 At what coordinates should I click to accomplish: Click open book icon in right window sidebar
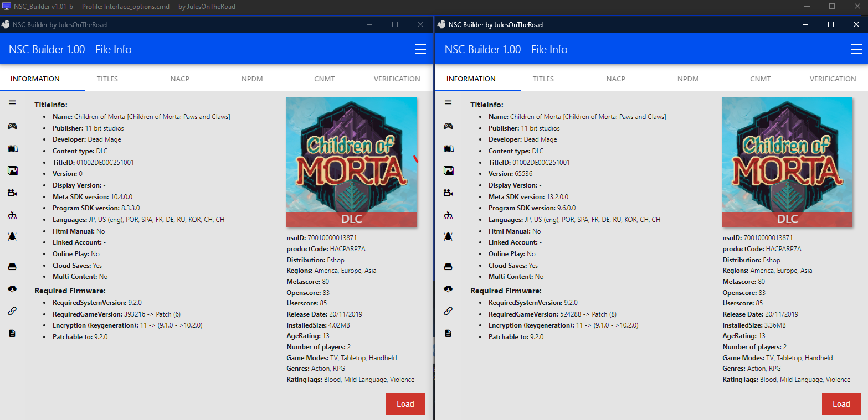point(448,149)
